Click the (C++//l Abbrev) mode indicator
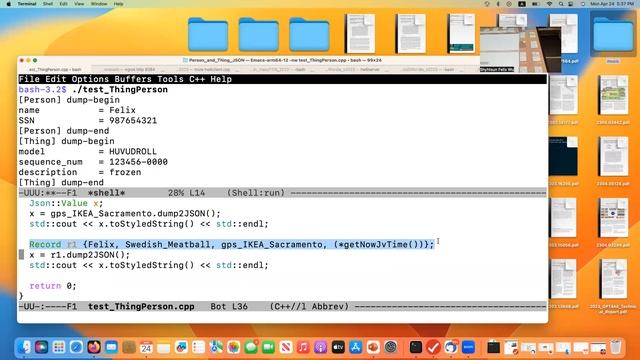Screen dimensions: 640x360 click(x=309, y=306)
